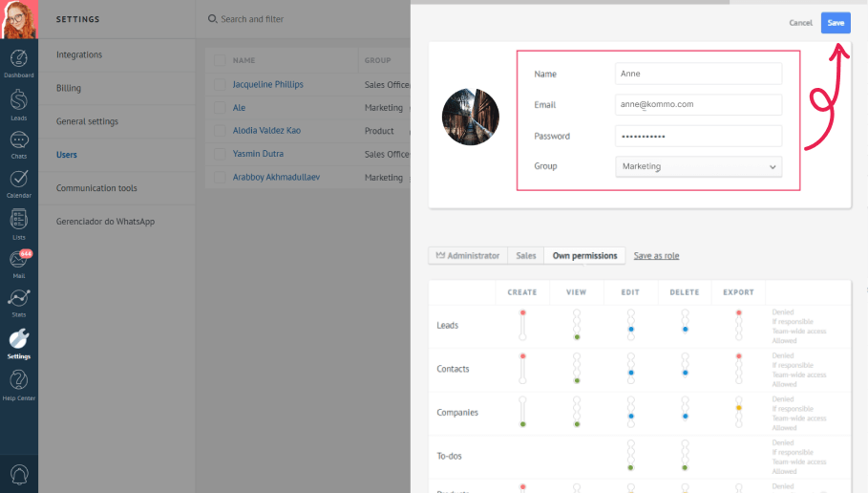Adjust To-dos Edit permission slider

coord(631,456)
